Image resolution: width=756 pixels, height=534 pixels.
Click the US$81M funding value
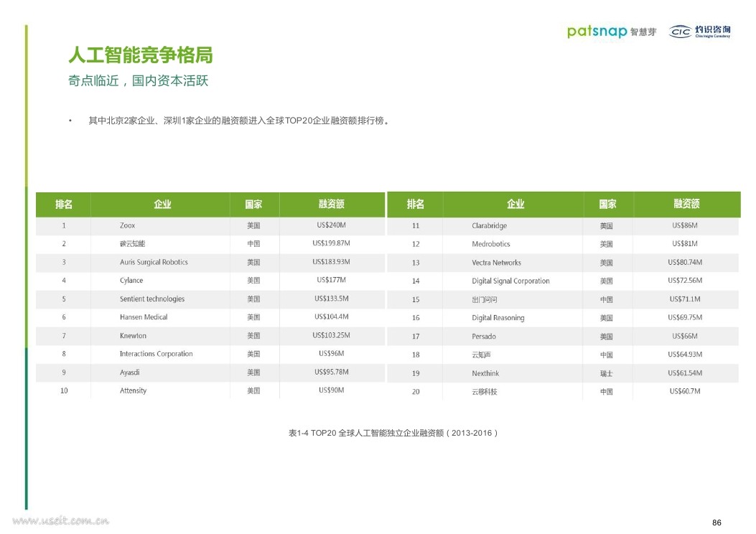685,243
